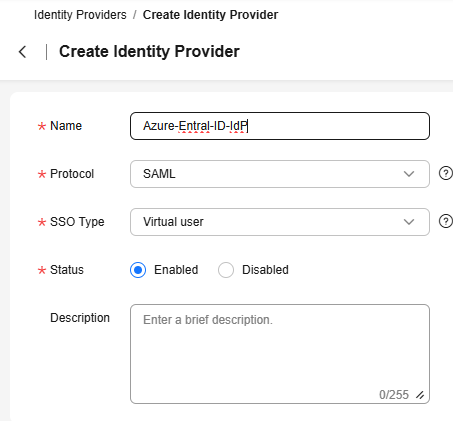The width and height of the screenshot is (453, 421).
Task: Click the Name field label
Action: click(66, 126)
